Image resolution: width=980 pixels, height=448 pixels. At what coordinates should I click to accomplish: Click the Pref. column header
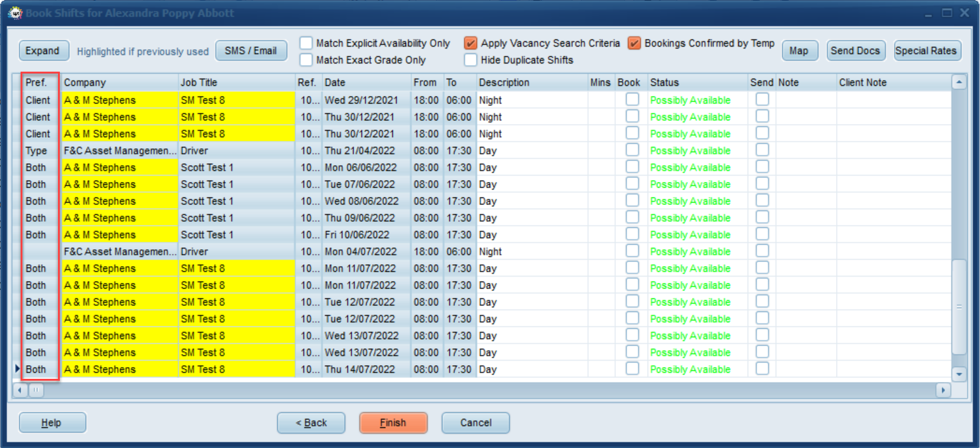coord(41,82)
